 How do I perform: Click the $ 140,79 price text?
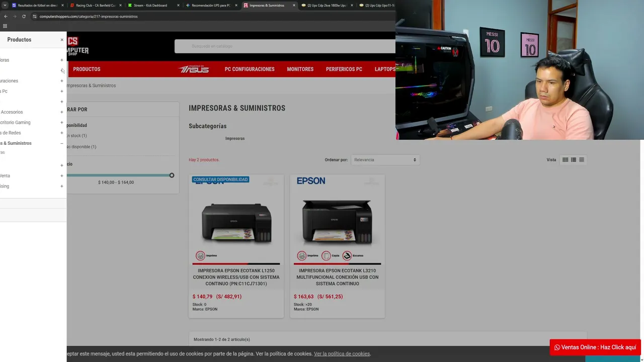pos(203,297)
